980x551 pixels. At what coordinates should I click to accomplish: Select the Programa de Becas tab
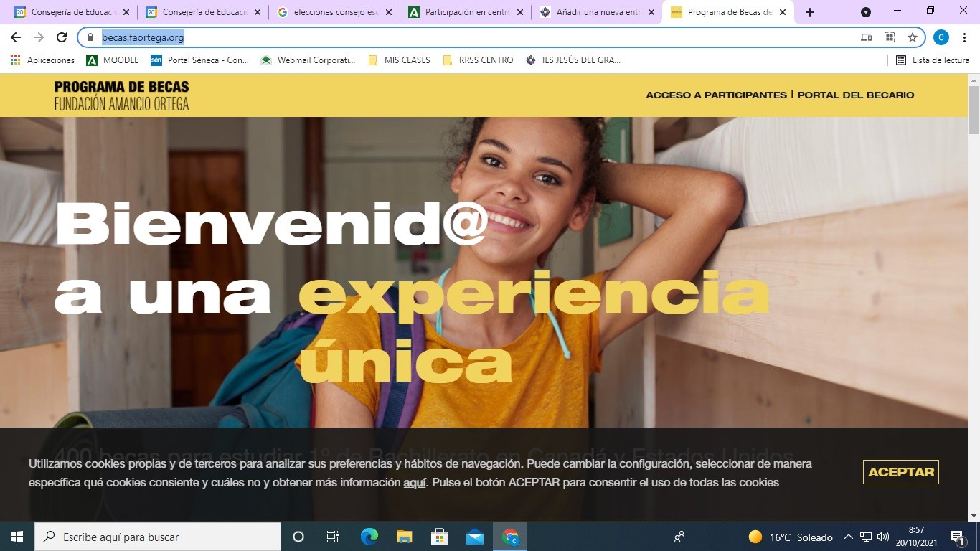[727, 12]
